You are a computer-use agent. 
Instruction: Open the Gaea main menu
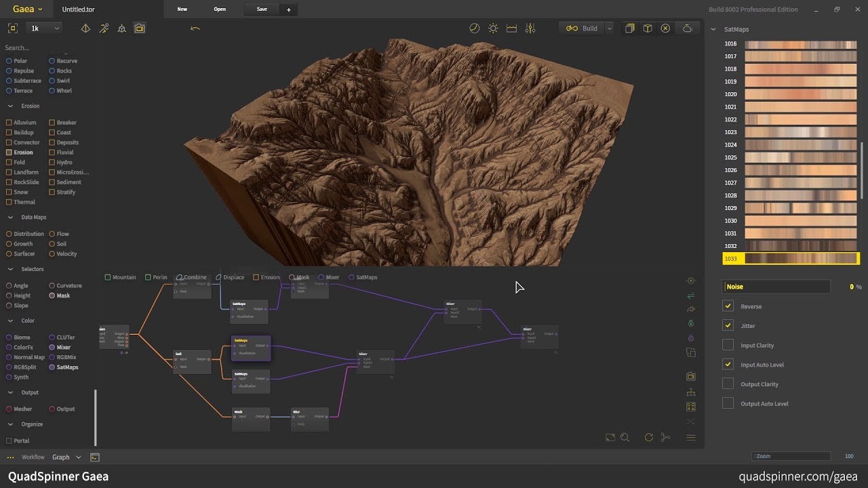(28, 9)
